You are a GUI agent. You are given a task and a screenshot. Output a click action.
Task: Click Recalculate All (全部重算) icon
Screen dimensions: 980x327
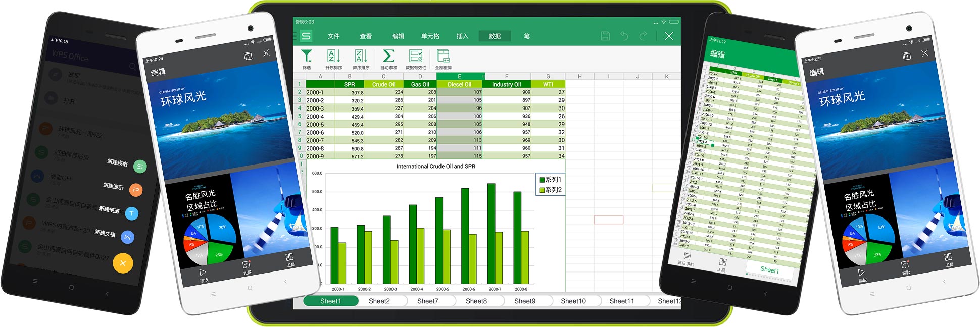pos(443,56)
